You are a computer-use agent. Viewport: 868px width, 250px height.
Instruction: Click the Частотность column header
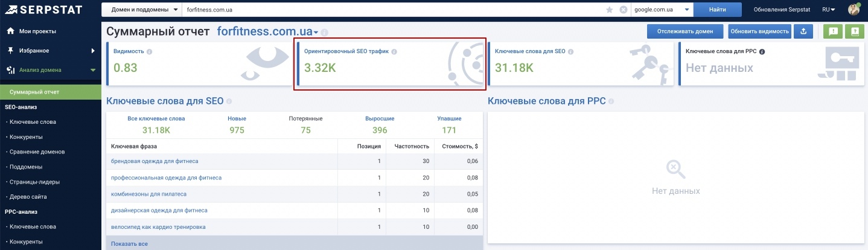coord(412,146)
